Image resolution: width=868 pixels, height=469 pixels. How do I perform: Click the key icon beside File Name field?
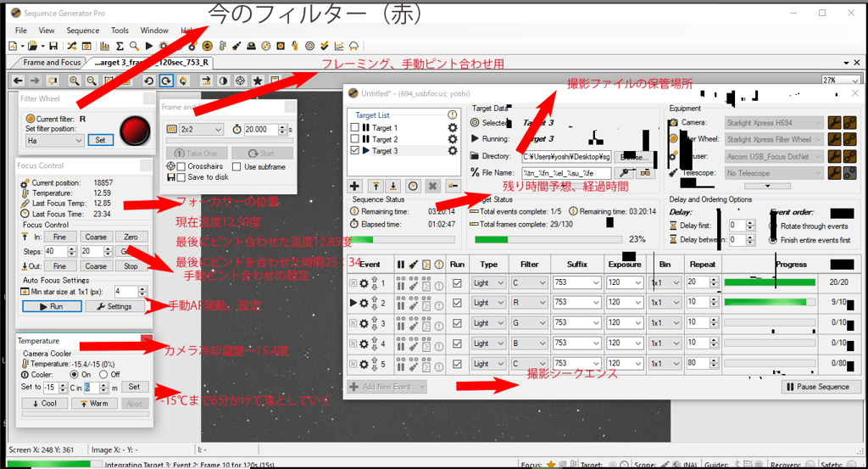[625, 173]
